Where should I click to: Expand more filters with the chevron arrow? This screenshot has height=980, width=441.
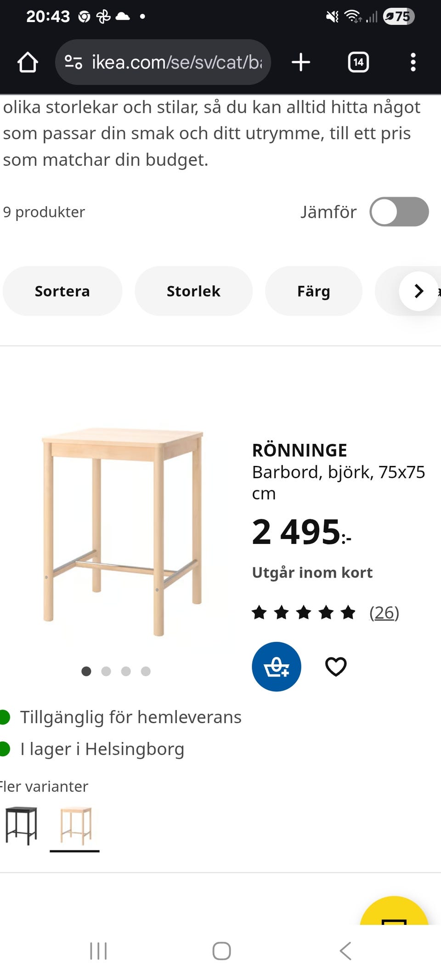418,291
